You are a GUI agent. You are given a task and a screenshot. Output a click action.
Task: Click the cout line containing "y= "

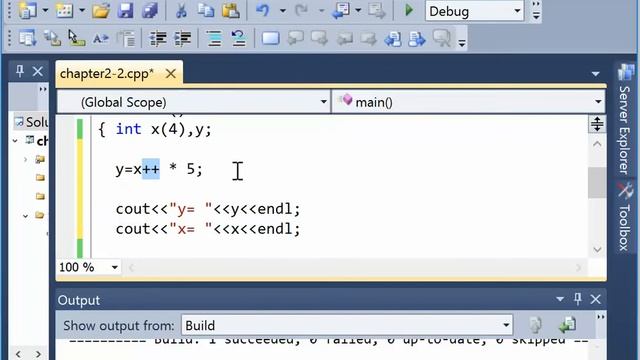tap(208, 209)
